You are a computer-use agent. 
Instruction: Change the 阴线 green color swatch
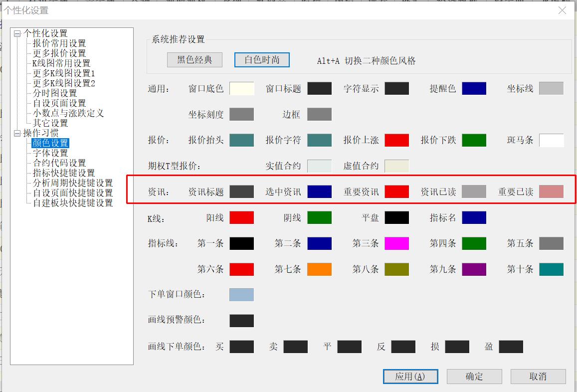[x=319, y=218]
